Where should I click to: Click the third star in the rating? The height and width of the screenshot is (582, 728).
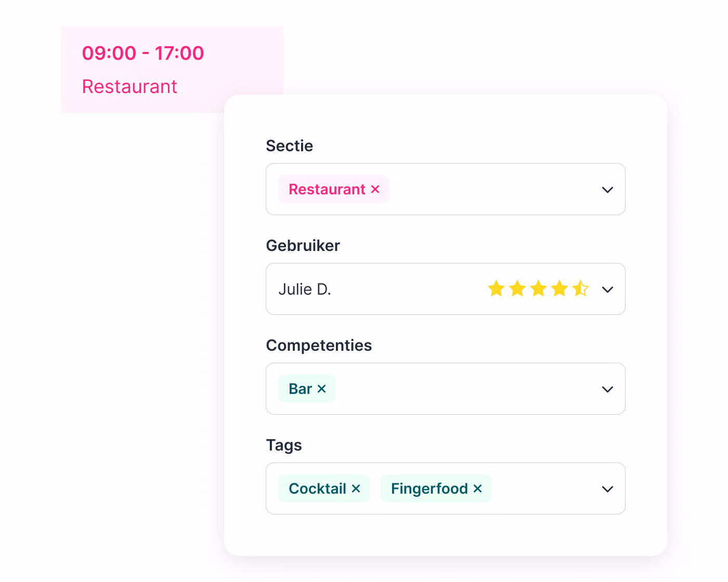(538, 289)
